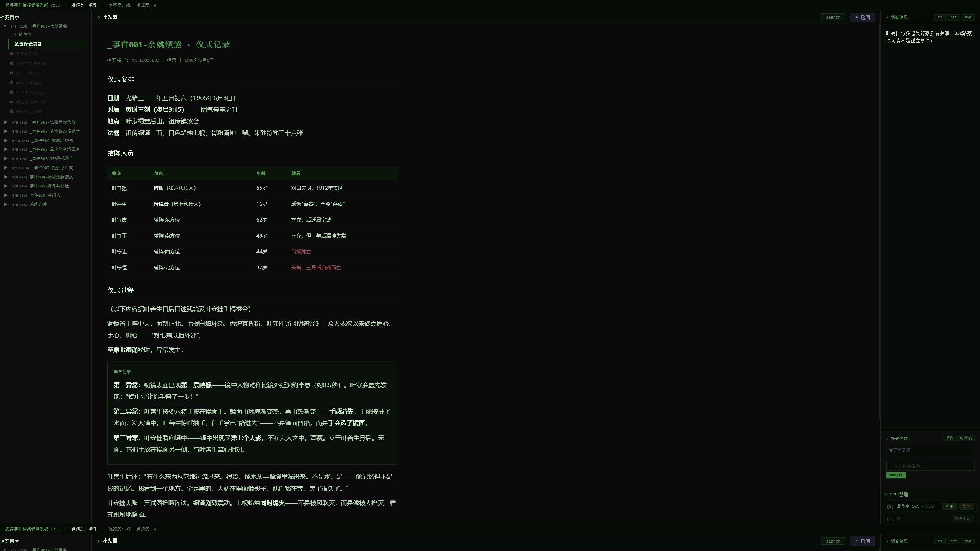Click the red 失智，三月后自残而亡 cell

(x=316, y=268)
